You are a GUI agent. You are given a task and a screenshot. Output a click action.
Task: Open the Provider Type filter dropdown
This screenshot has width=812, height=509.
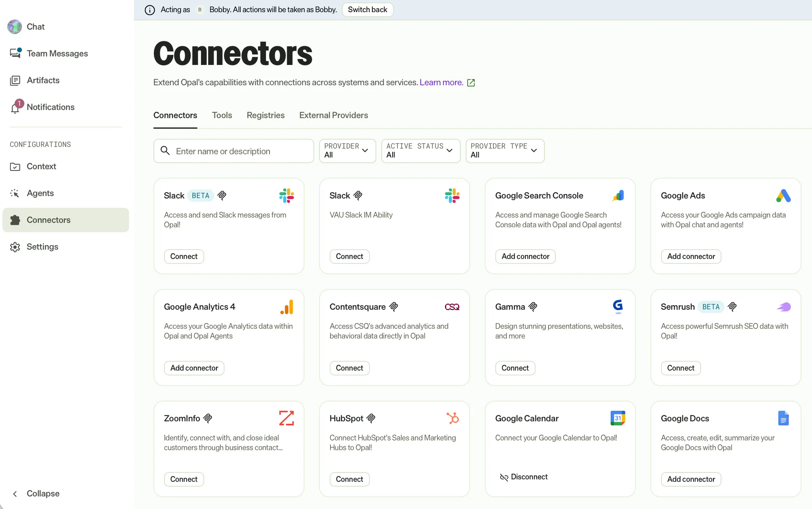coord(505,151)
